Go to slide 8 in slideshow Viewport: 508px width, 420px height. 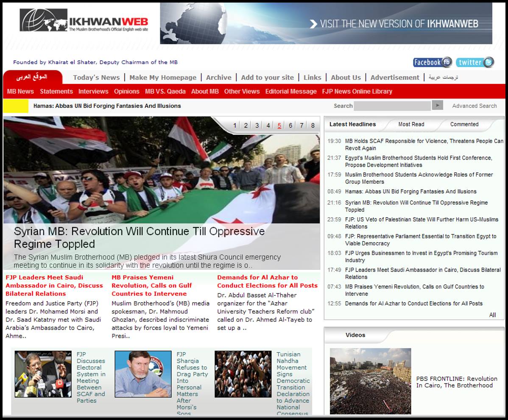pyautogui.click(x=313, y=125)
